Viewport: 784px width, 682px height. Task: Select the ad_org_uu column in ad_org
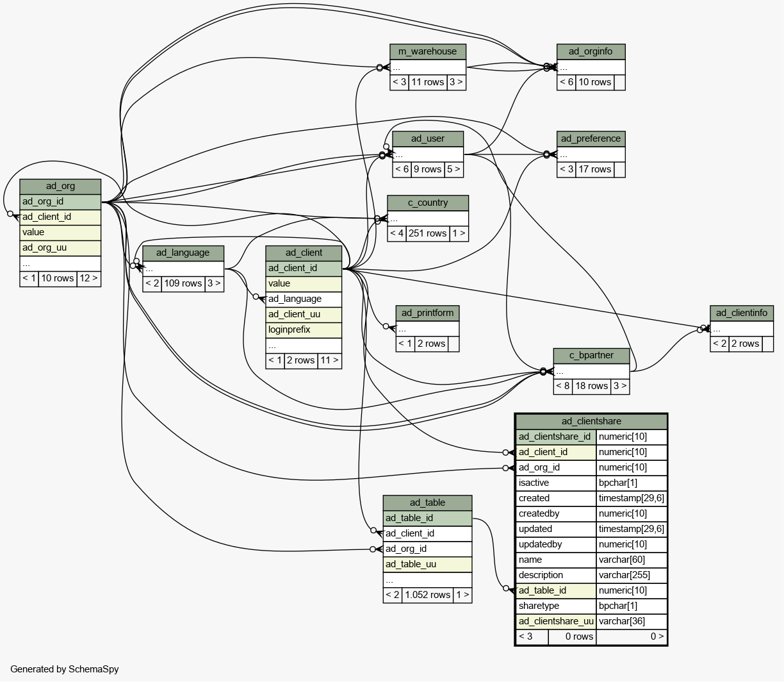[60, 247]
